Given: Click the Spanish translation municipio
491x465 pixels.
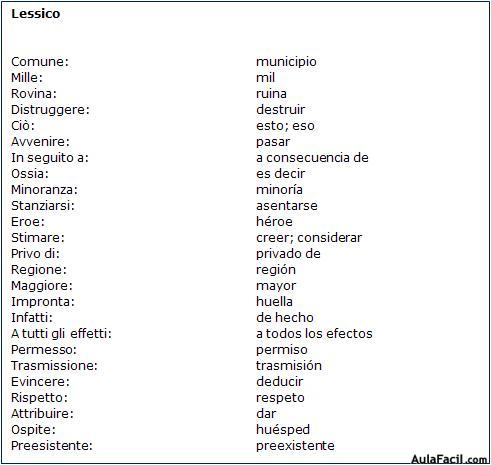Looking at the screenshot, I should coord(286,62).
